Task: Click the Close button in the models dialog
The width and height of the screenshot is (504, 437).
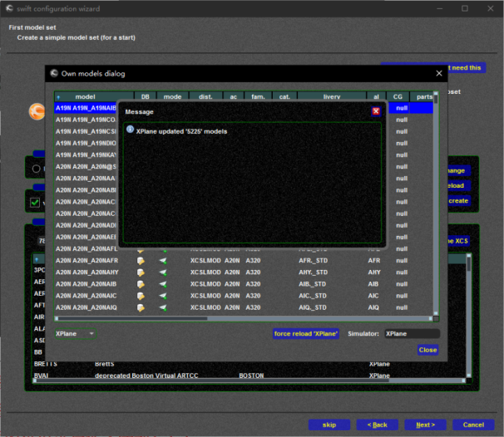Action: pos(427,350)
